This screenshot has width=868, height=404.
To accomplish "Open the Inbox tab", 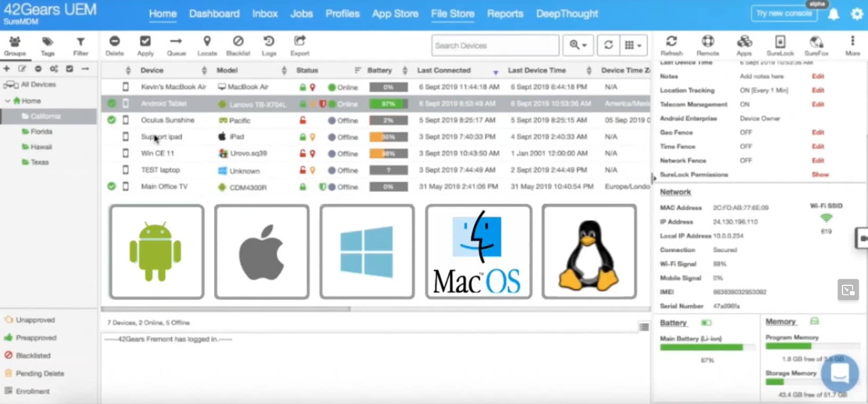I will (x=265, y=14).
